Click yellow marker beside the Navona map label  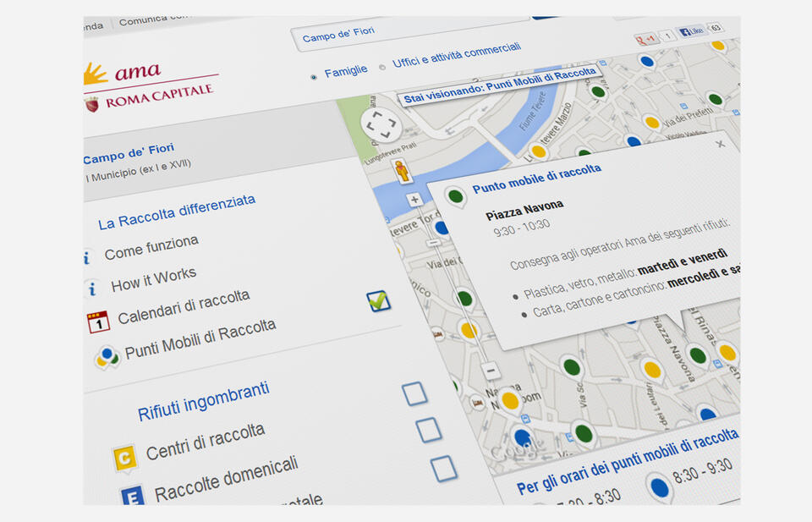[510, 402]
